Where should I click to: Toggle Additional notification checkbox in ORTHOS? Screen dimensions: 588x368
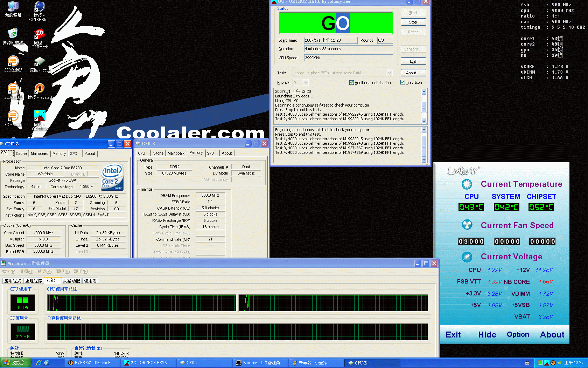351,83
